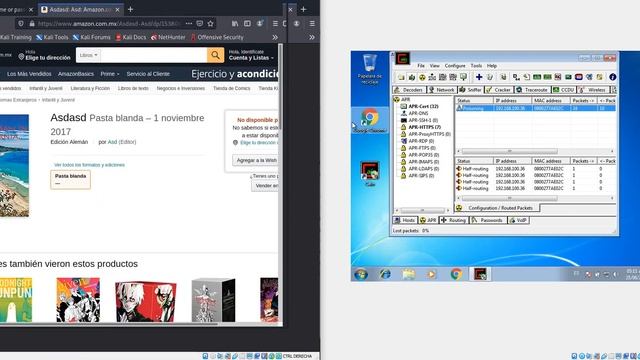Click the Start/Stop APR radiation icon in Cain toolbar

pyautogui.click(x=422, y=77)
